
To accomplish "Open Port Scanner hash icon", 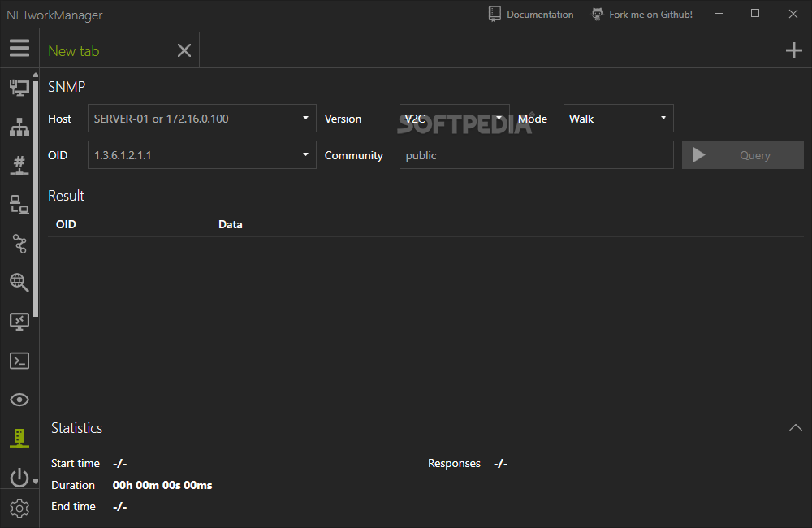I will click(x=19, y=166).
